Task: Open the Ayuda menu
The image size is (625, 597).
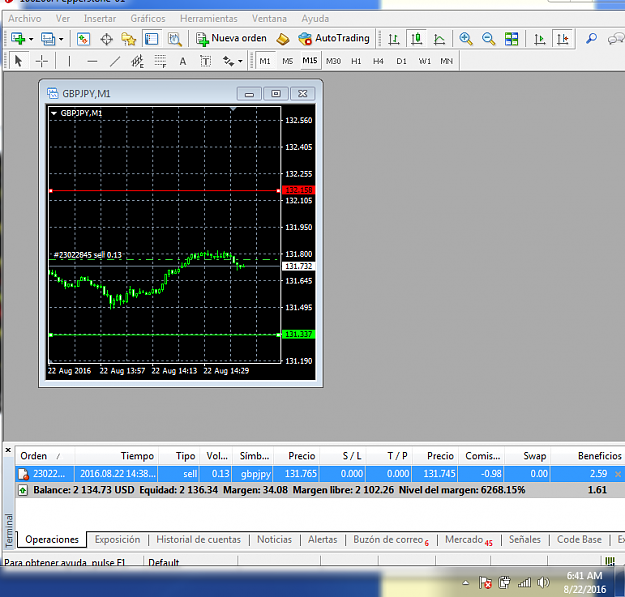Action: click(x=315, y=19)
